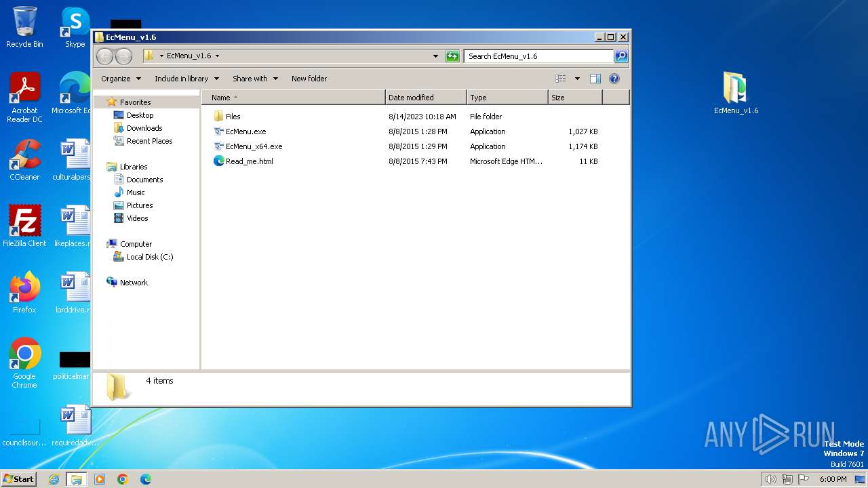Open the Include in library menu
This screenshot has width=868, height=488.
pos(186,79)
